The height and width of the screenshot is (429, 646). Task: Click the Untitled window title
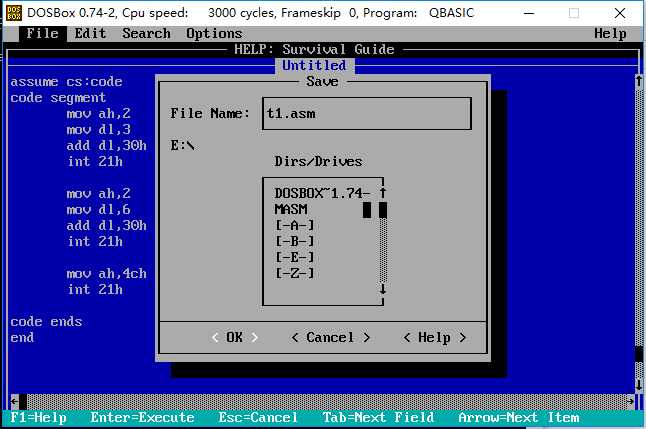pyautogui.click(x=314, y=65)
